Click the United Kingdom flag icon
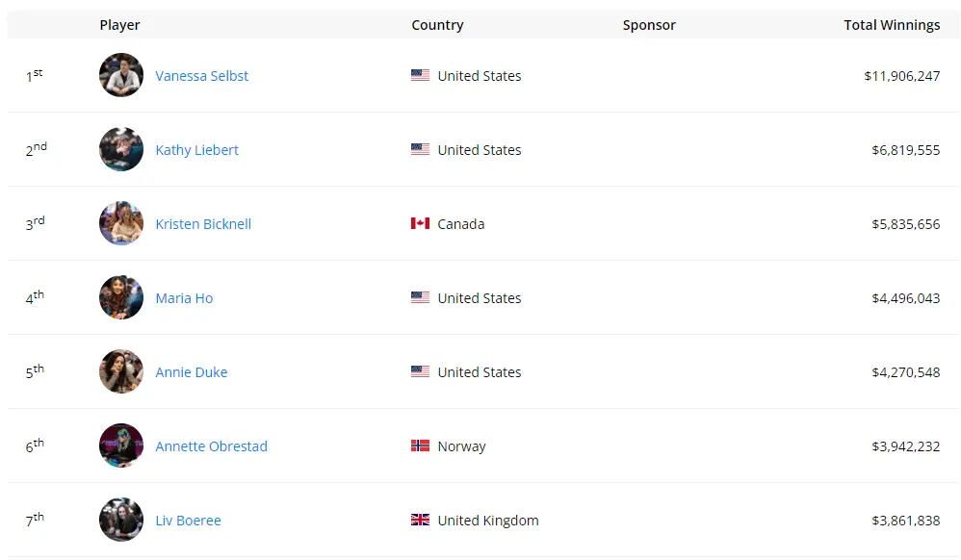 click(420, 520)
